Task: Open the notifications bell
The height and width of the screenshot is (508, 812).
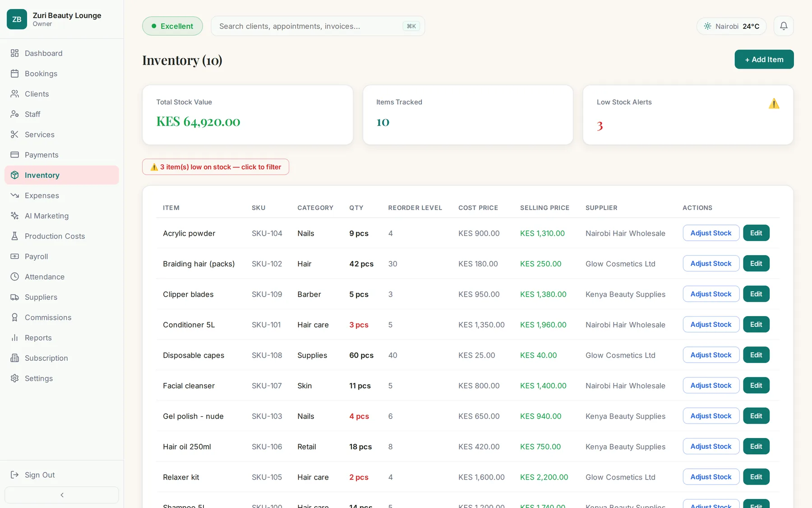Action: coord(784,26)
